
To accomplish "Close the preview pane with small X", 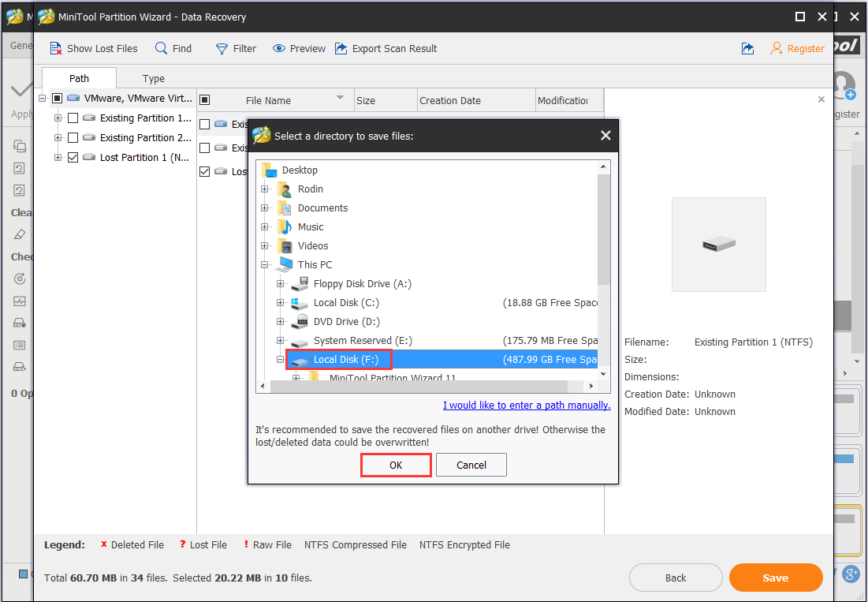I will 821,99.
